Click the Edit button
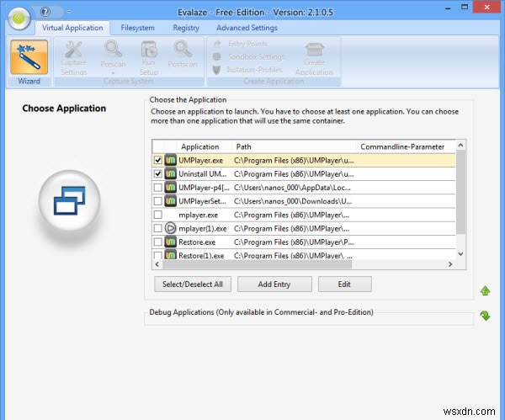This screenshot has height=420, width=505. tap(344, 284)
